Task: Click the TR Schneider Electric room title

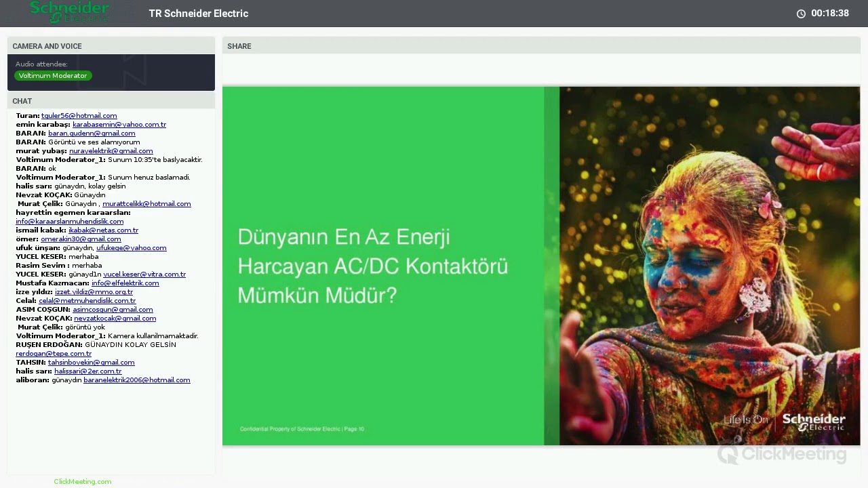Action: [199, 14]
